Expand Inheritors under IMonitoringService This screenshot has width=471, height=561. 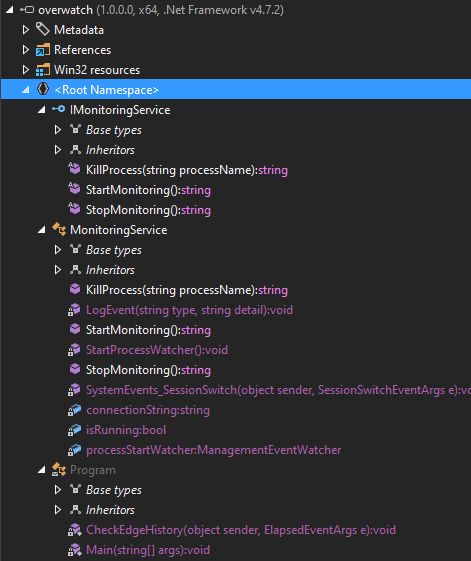pos(58,150)
